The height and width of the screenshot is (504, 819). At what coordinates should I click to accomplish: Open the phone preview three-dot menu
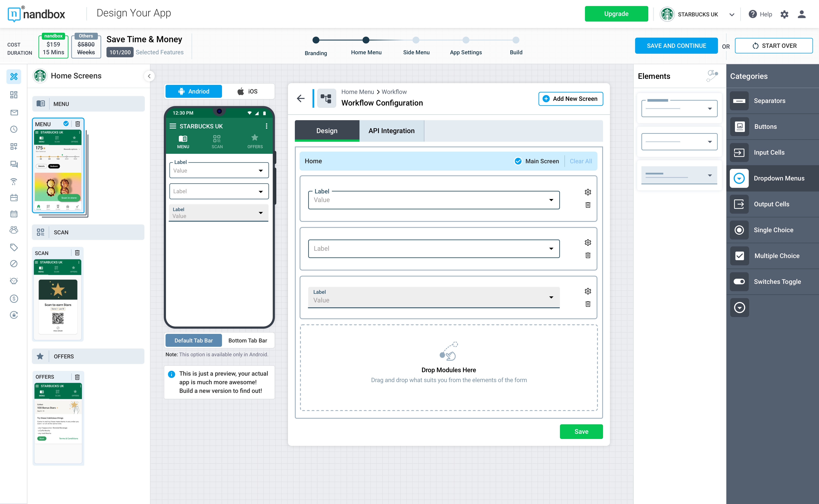266,126
